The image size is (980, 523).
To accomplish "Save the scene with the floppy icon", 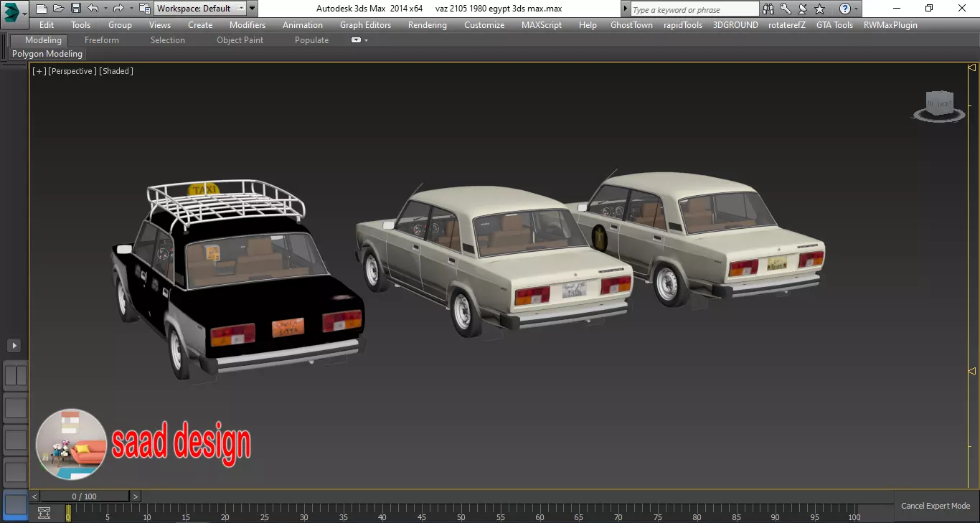I will click(76, 9).
